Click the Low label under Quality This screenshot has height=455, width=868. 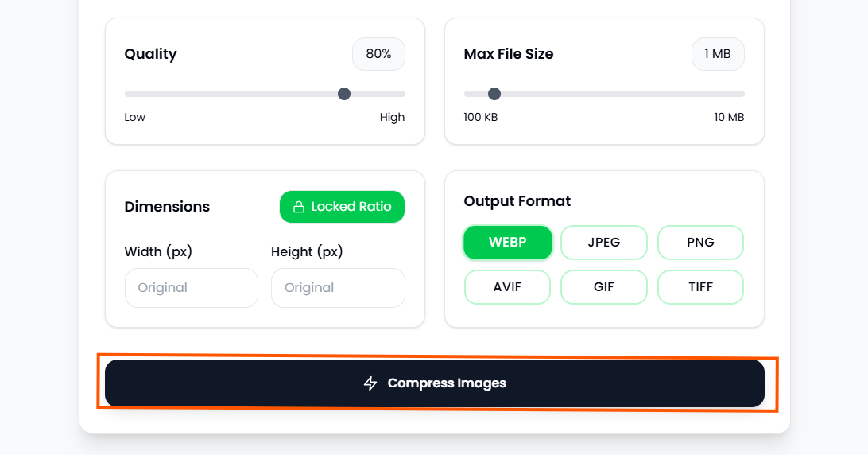pyautogui.click(x=135, y=117)
